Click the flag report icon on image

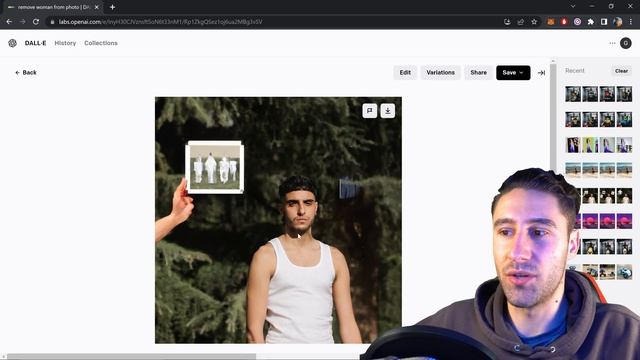tap(369, 111)
